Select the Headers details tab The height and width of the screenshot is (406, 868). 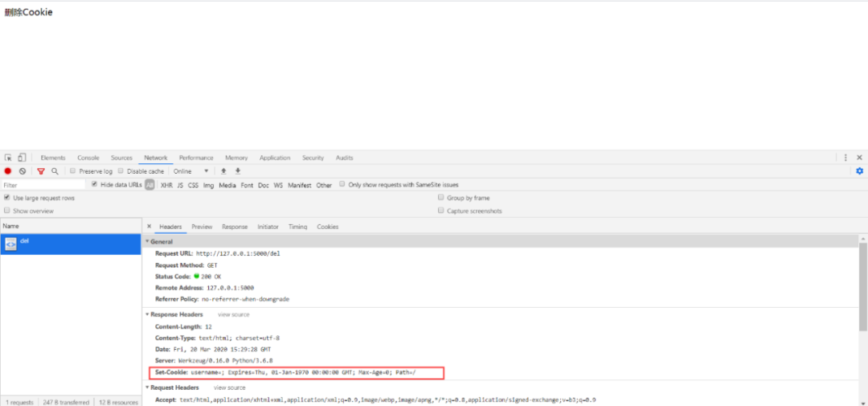click(170, 227)
